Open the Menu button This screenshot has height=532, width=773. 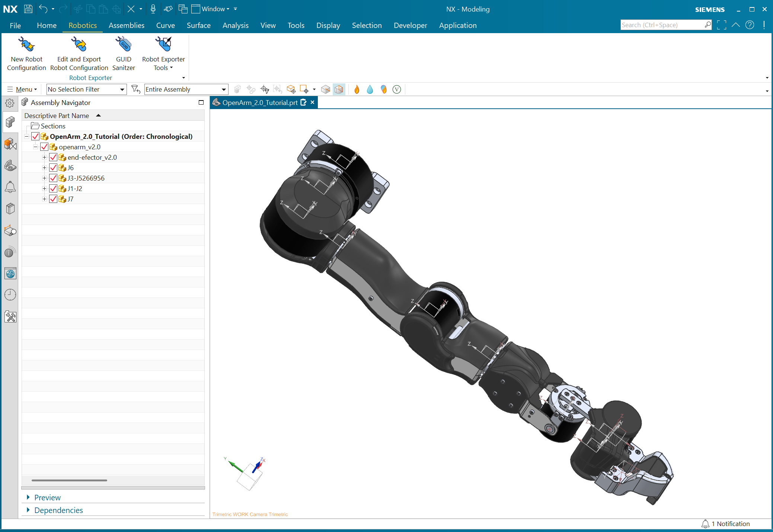pos(22,89)
